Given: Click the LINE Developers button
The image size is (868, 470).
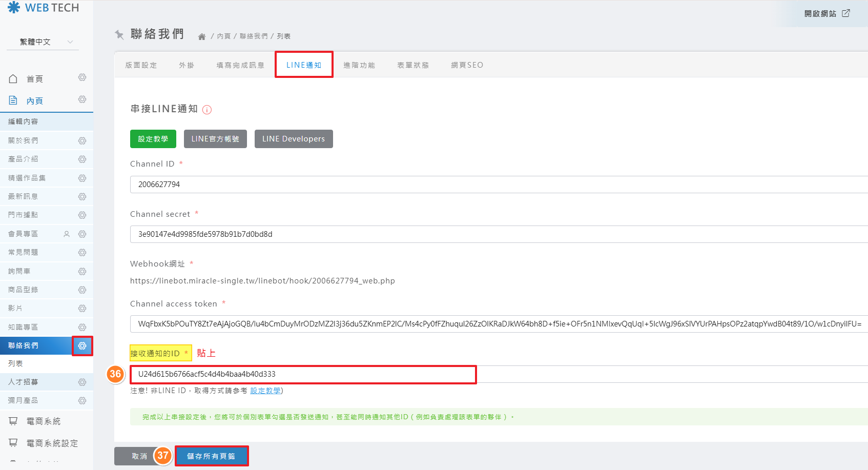Looking at the screenshot, I should click(294, 139).
